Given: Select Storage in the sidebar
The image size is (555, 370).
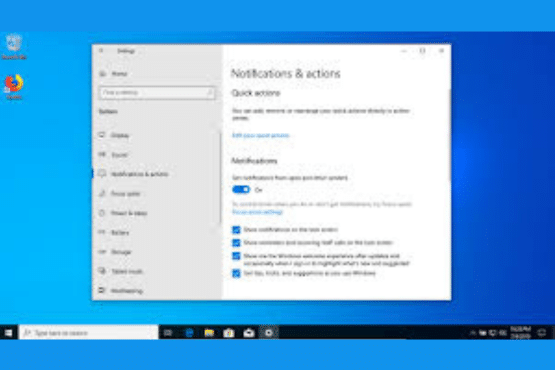Looking at the screenshot, I should 121,252.
